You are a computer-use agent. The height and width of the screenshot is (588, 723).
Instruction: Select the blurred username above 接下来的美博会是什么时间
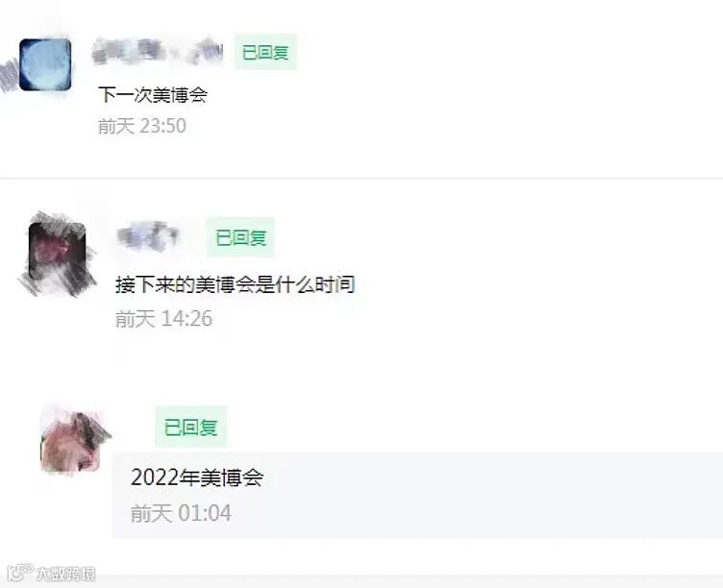(147, 237)
